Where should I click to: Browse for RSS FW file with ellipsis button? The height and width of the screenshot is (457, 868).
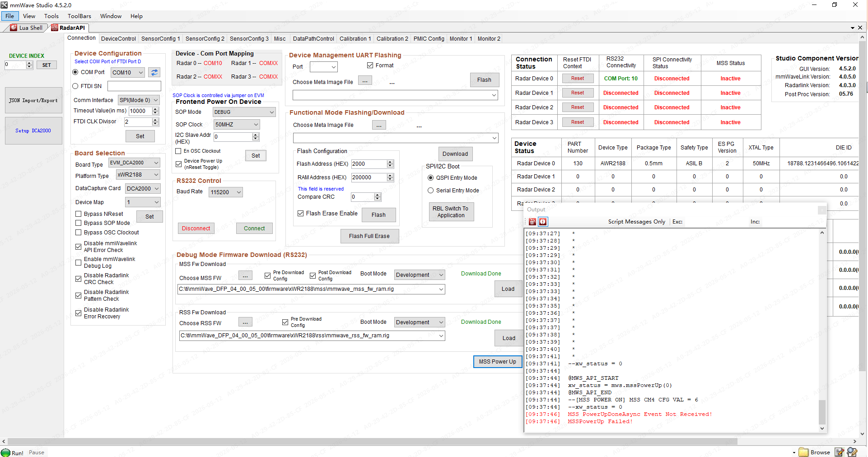pos(245,322)
